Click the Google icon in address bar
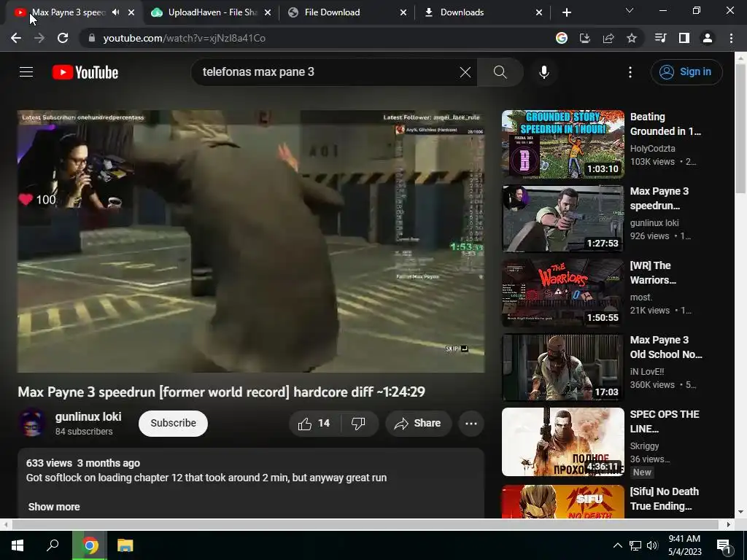 click(561, 38)
